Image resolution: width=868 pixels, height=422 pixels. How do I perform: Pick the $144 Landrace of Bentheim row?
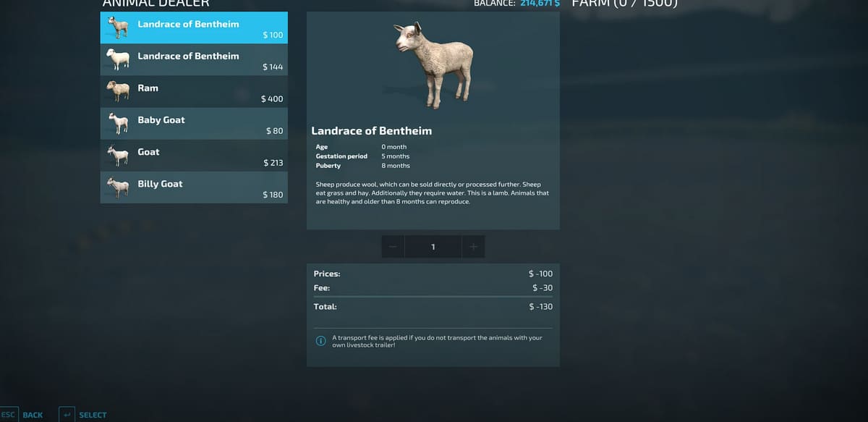click(x=194, y=59)
